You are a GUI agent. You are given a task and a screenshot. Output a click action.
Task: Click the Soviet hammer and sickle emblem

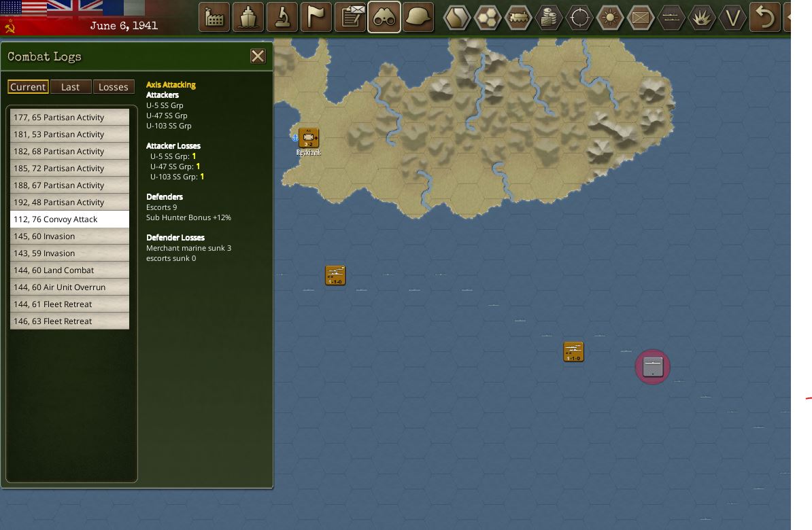(10, 26)
